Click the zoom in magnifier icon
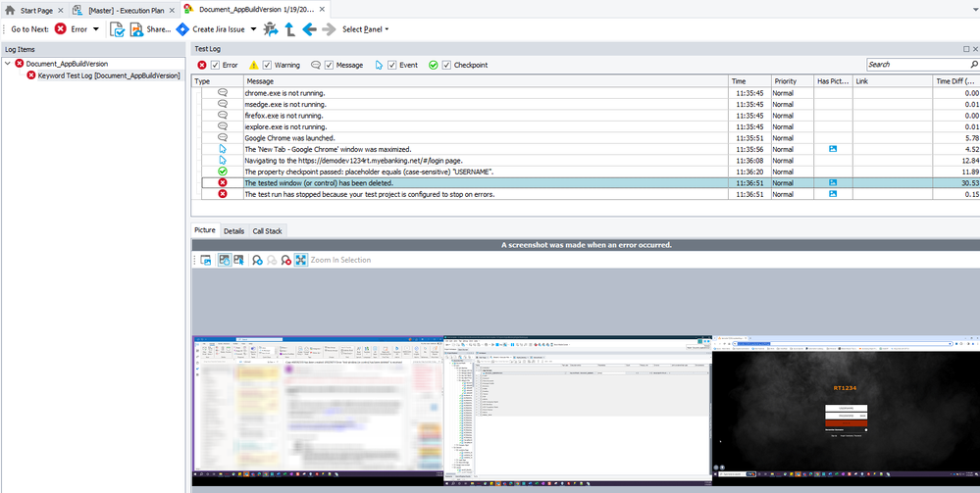 pyautogui.click(x=256, y=260)
